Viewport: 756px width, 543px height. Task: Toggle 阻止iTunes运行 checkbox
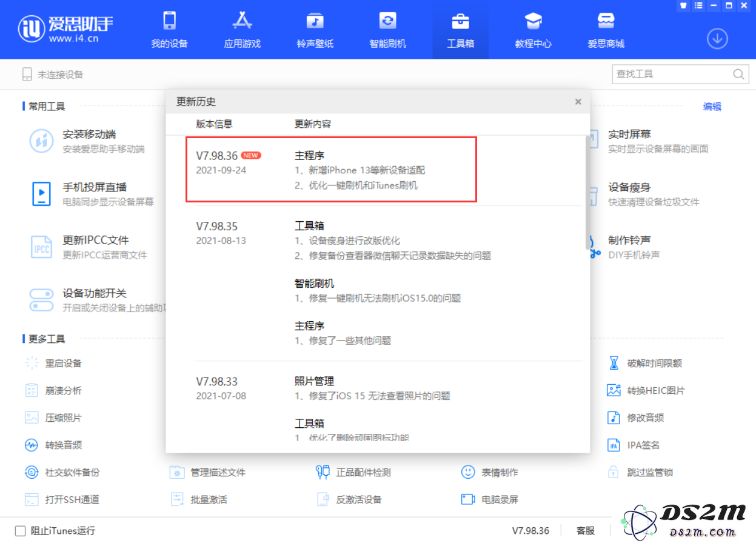click(x=21, y=530)
